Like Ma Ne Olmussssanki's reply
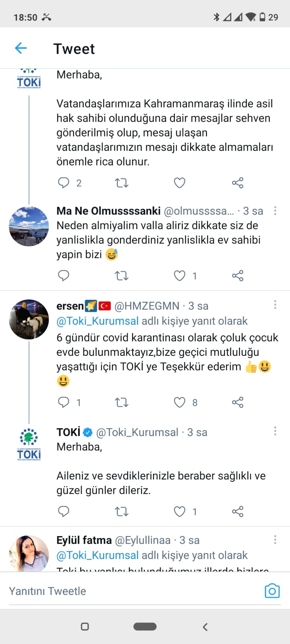Image resolution: width=290 pixels, height=644 pixels. tap(179, 276)
